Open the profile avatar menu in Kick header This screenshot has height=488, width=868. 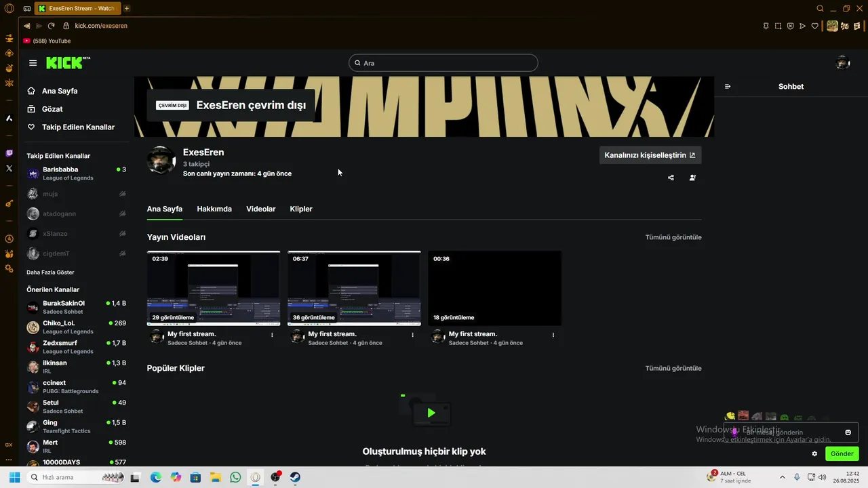tap(843, 63)
